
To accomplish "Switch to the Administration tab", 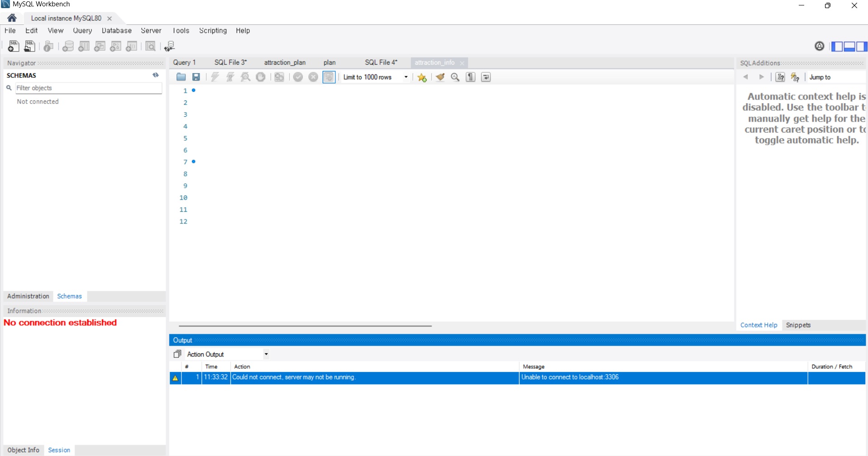I will pos(28,296).
